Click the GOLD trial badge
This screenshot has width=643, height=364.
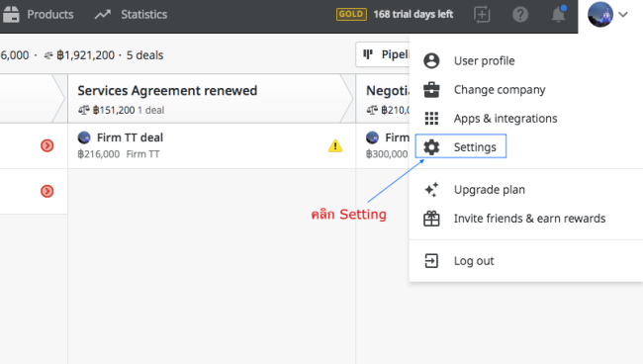pyautogui.click(x=351, y=15)
